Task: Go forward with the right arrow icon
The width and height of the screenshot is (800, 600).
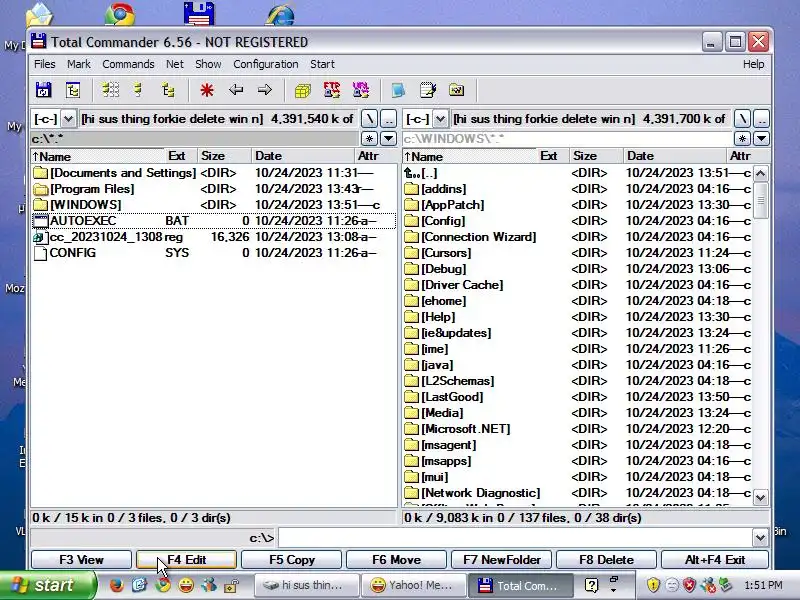Action: 264,90
